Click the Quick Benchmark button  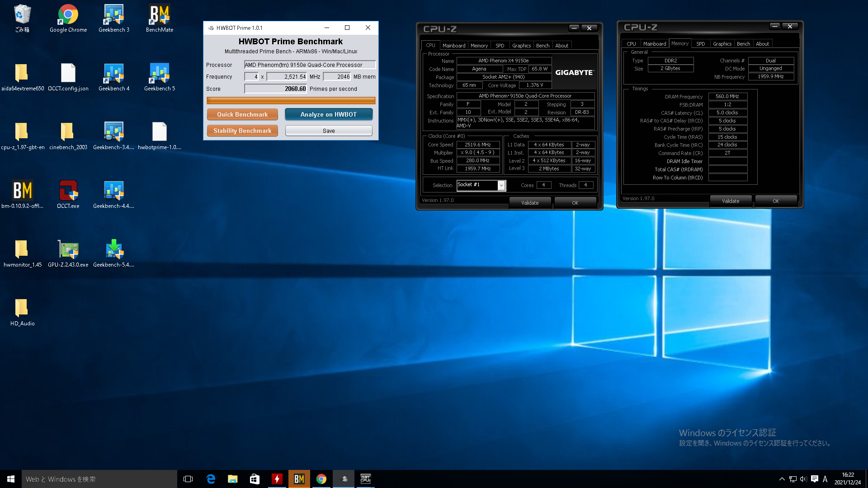tap(242, 114)
